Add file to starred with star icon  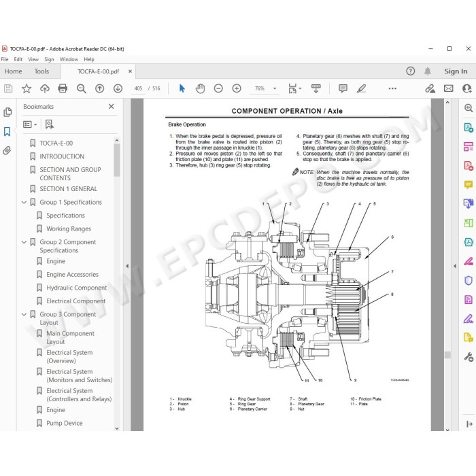[x=27, y=88]
